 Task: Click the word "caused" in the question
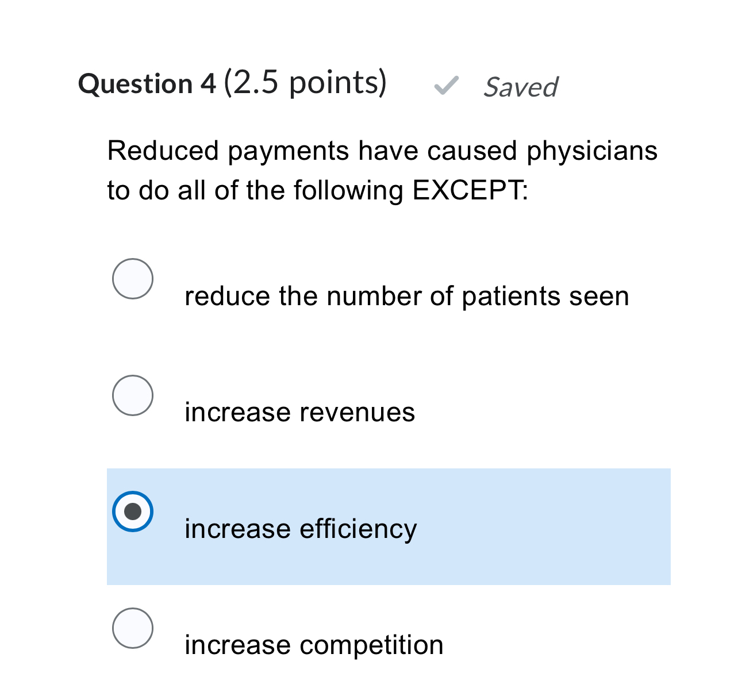pyautogui.click(x=472, y=151)
